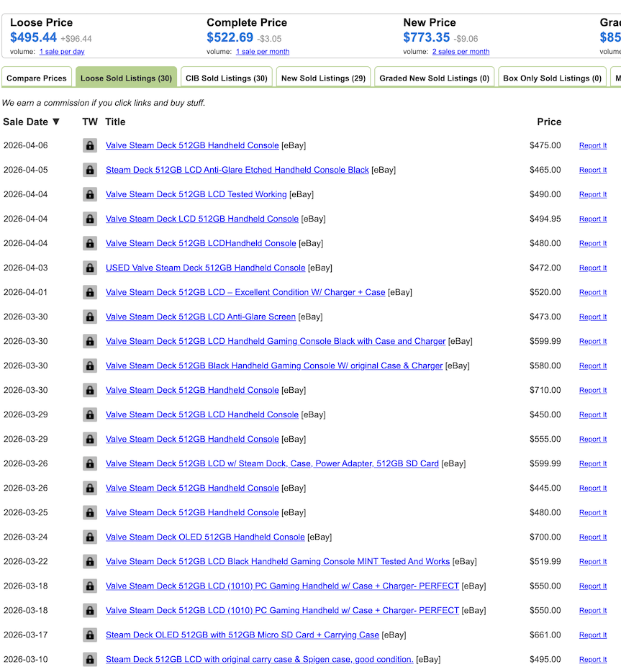621x672 pixels.
Task: Open the $475.00 Valve Steam Deck listing
Action: click(x=192, y=145)
